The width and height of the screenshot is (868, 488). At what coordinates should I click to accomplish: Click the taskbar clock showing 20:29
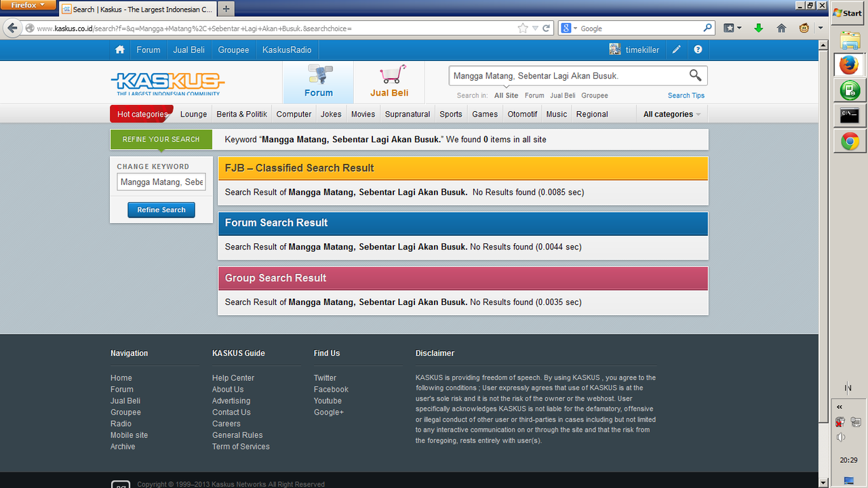click(848, 460)
